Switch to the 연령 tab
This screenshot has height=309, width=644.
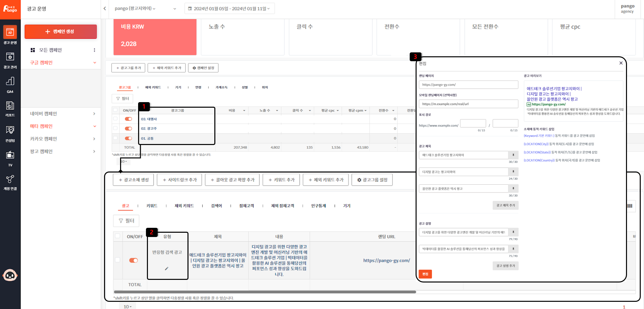[x=198, y=87]
